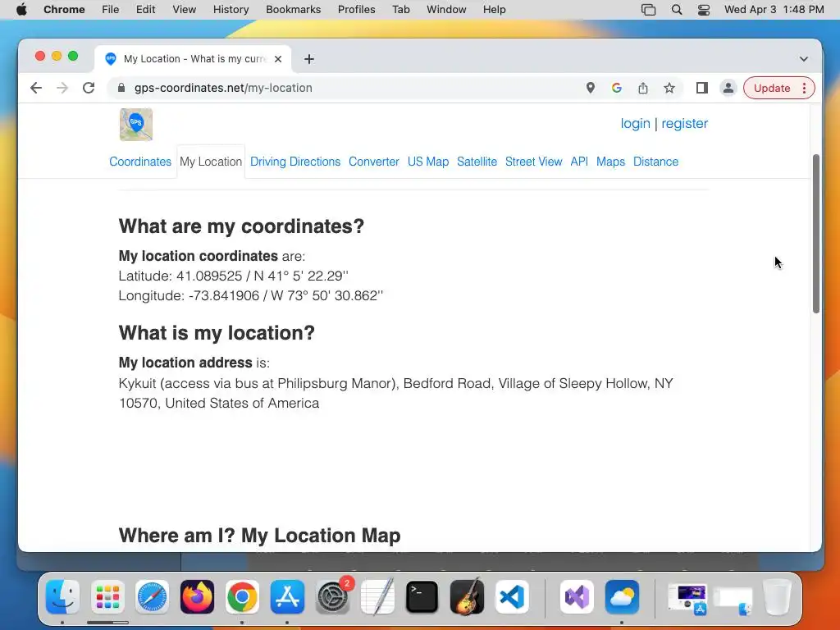Viewport: 840px width, 630px height.
Task: Open the Street View page
Action: coord(533,162)
